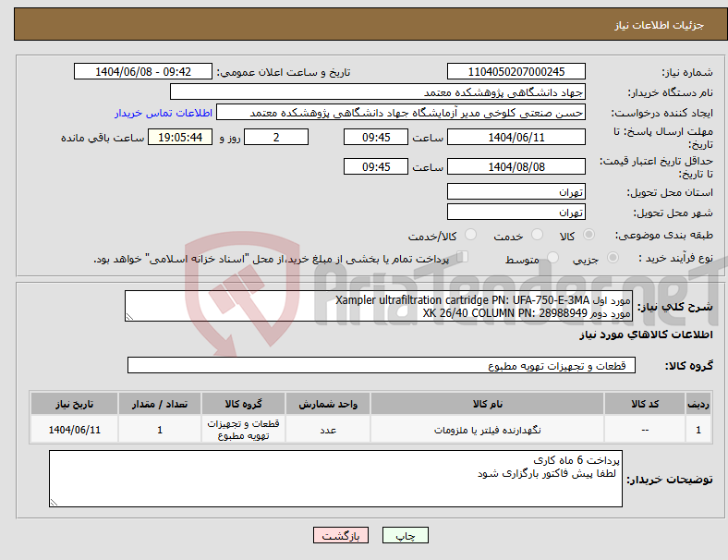
Task: Click the delivery province field تهران
Action: coord(516,191)
